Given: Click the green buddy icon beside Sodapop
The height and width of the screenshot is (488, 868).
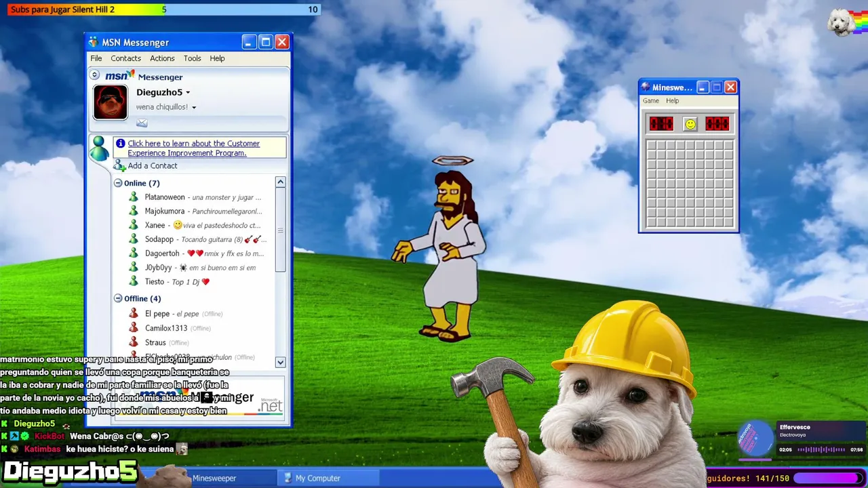Looking at the screenshot, I should 134,239.
